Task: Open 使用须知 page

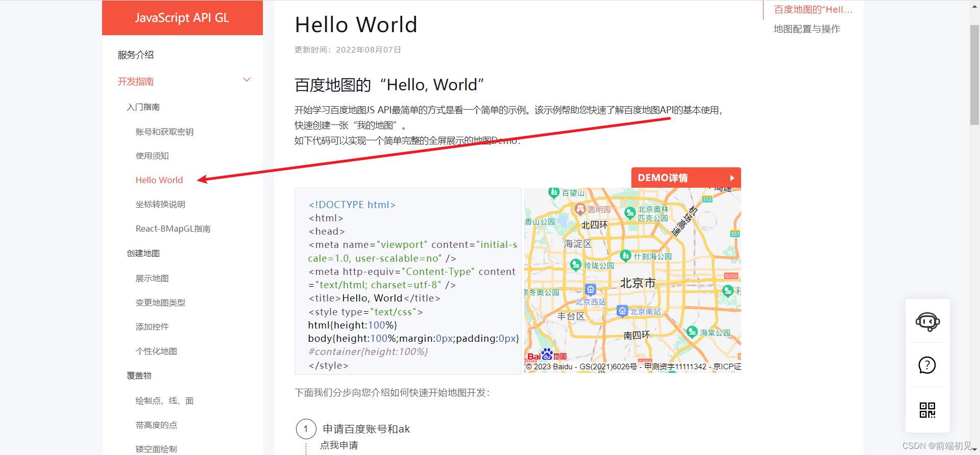Action: point(152,156)
